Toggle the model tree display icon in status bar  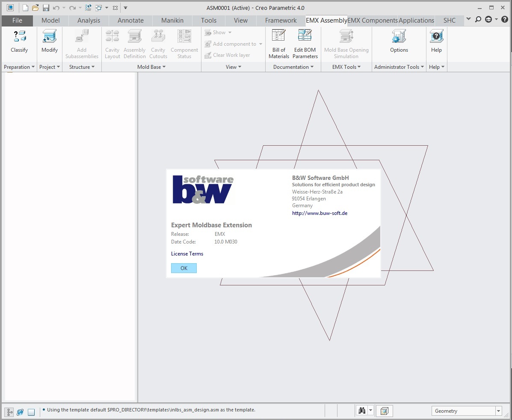(x=10, y=412)
